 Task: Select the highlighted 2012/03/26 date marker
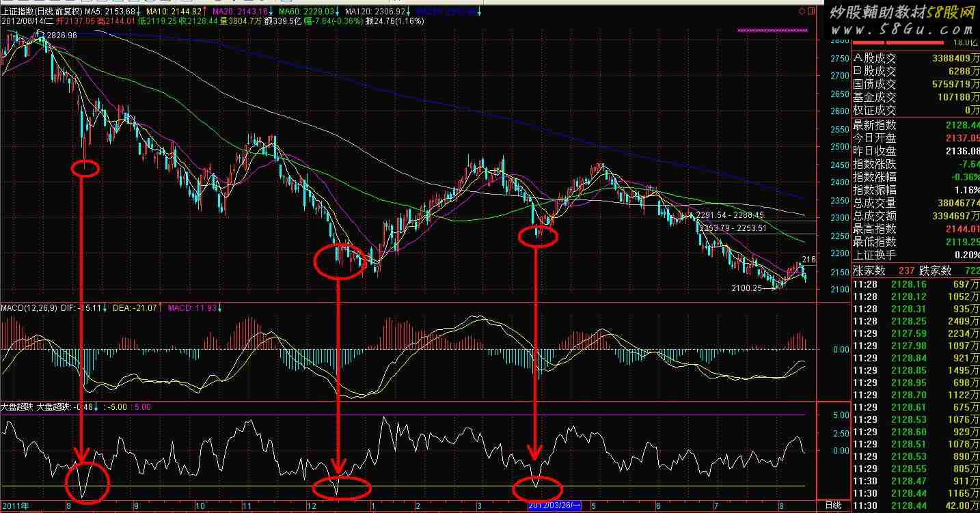pos(554,506)
